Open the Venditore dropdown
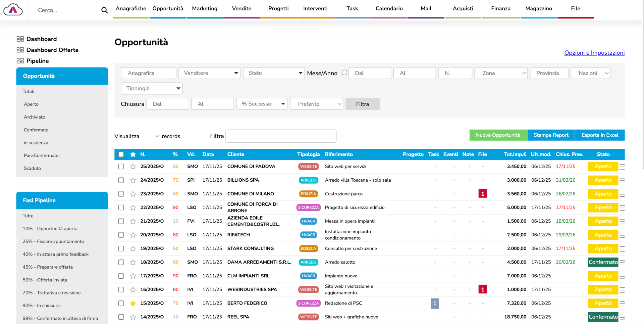The width and height of the screenshot is (644, 324). click(209, 73)
